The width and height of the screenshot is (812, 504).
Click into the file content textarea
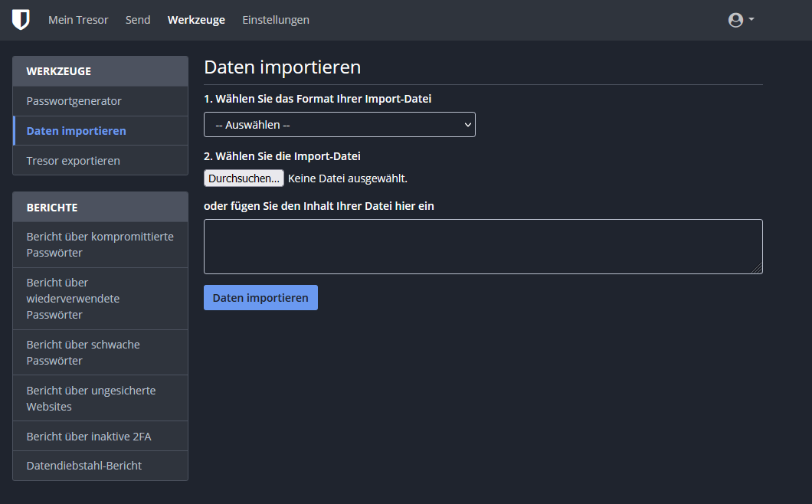coord(483,247)
